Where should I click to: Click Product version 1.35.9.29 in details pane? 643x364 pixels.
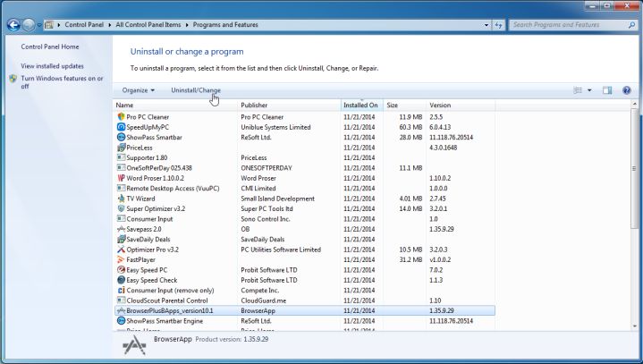click(232, 340)
